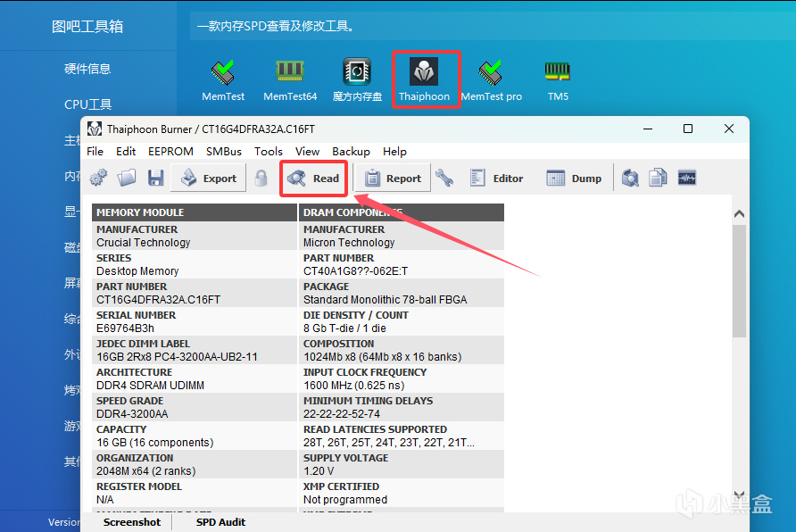The image size is (796, 532).
Task: Click organization 2048M x64 (2 ranks)
Action: point(146,471)
